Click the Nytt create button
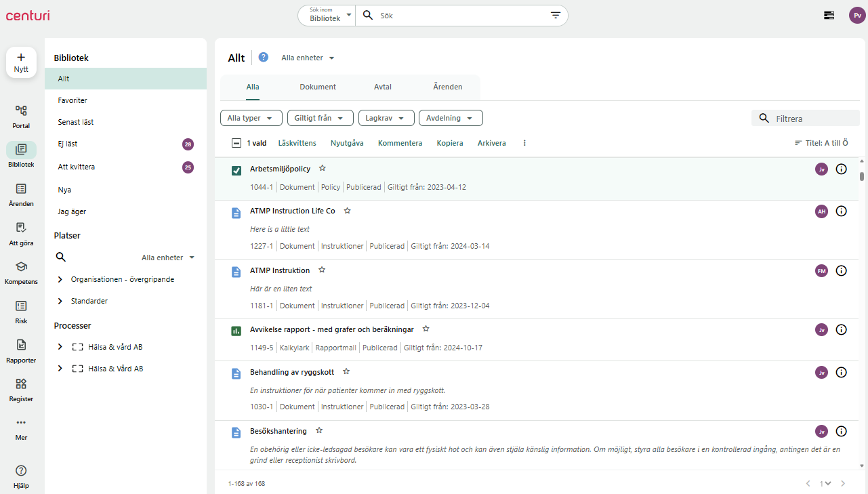868x494 pixels. [x=21, y=63]
